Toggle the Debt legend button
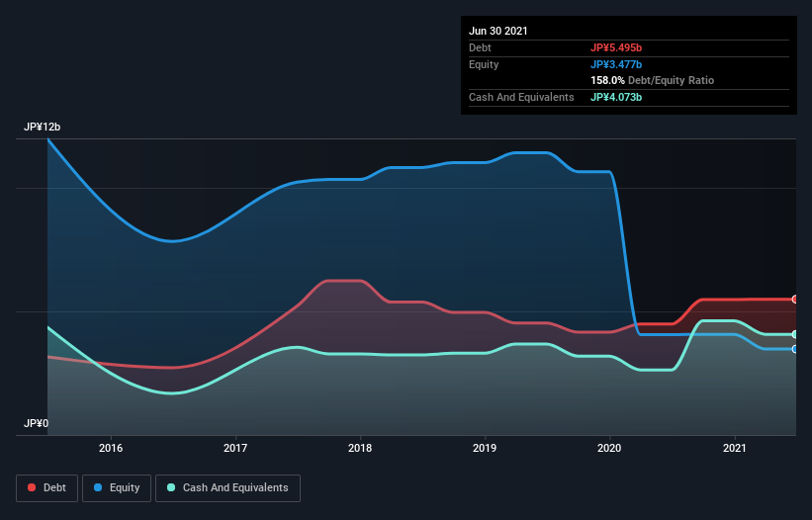The image size is (812, 520). (47, 488)
